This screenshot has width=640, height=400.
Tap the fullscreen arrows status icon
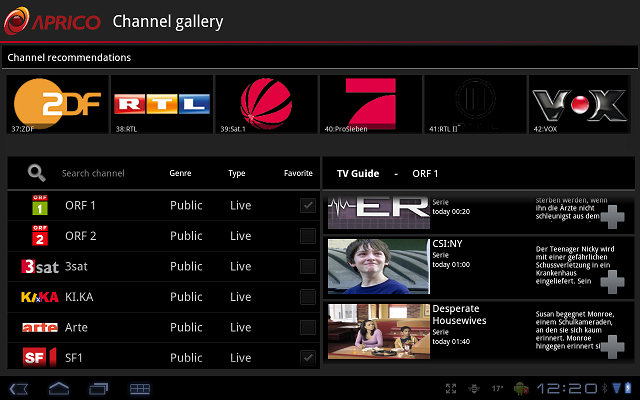pos(451,389)
